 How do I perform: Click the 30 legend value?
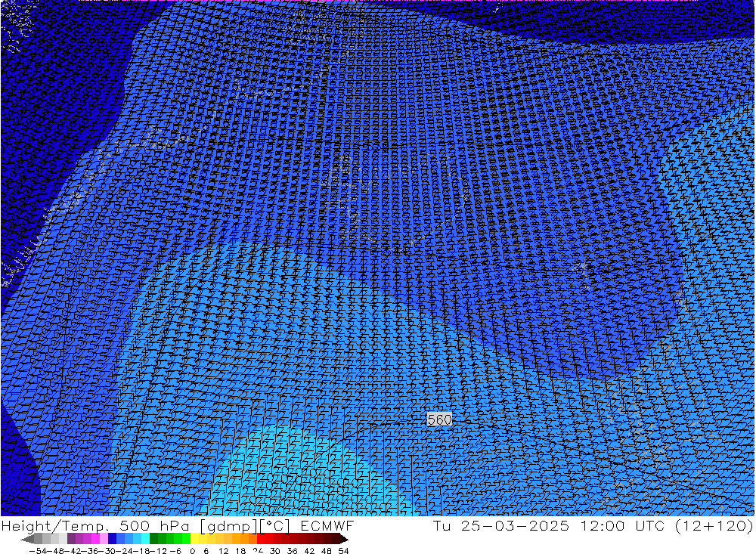pyautogui.click(x=275, y=551)
